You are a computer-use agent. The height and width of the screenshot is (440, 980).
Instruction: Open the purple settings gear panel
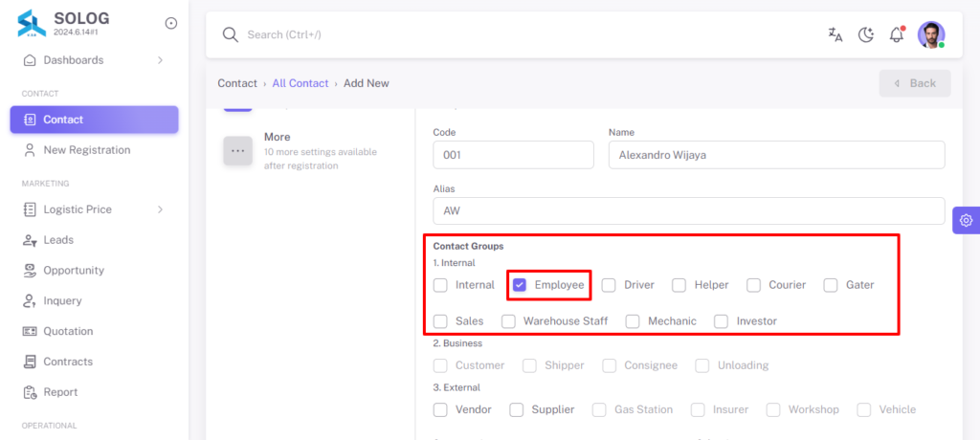(x=967, y=221)
